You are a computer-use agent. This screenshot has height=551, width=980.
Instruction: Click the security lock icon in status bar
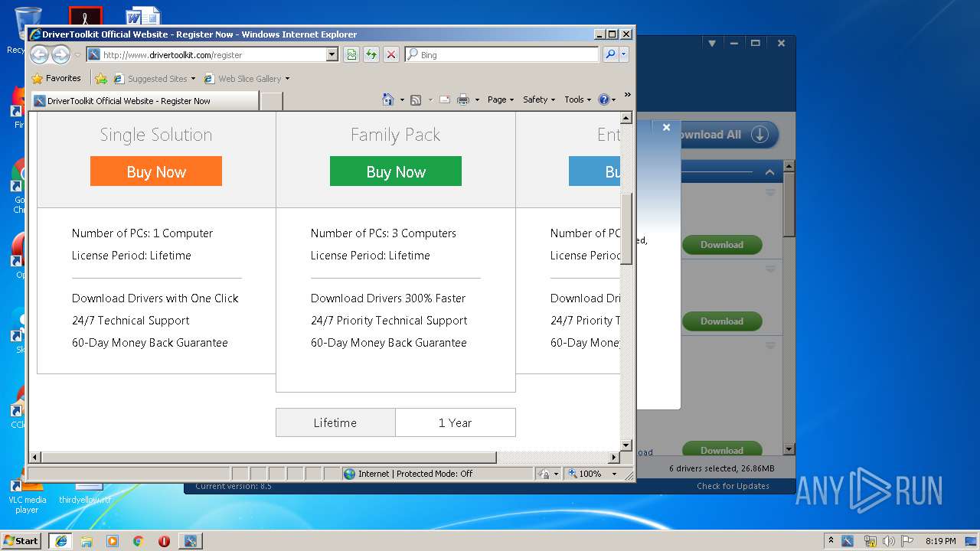coord(544,474)
